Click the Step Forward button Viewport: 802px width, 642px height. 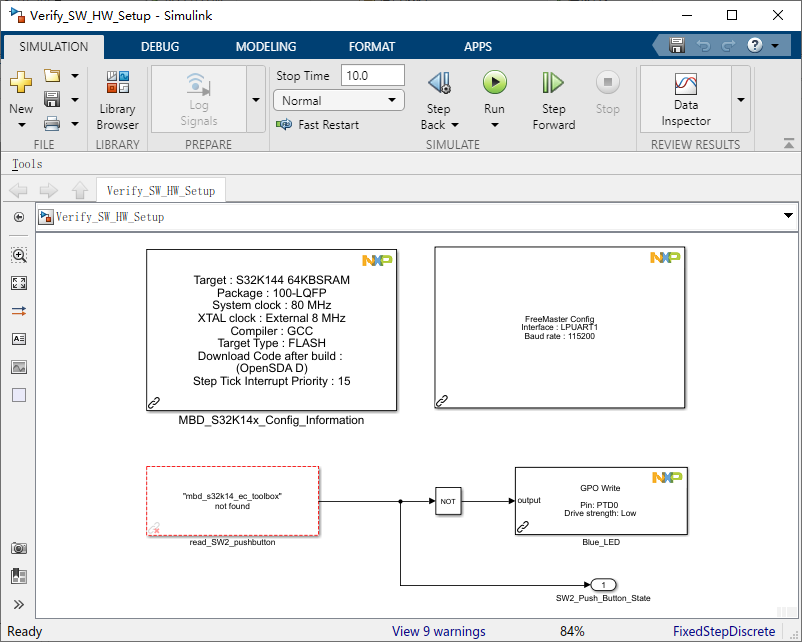coord(553,100)
